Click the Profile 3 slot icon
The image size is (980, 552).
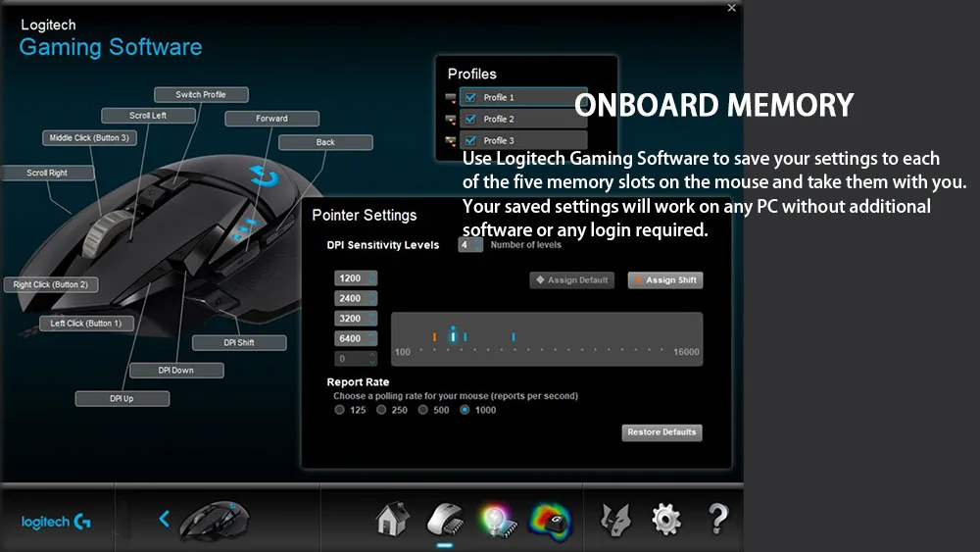point(451,141)
